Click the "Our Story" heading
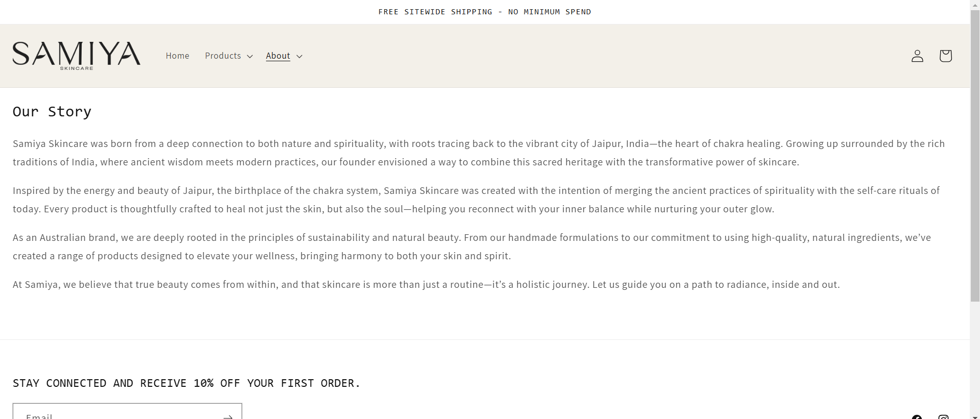The height and width of the screenshot is (419, 980). coord(52,112)
